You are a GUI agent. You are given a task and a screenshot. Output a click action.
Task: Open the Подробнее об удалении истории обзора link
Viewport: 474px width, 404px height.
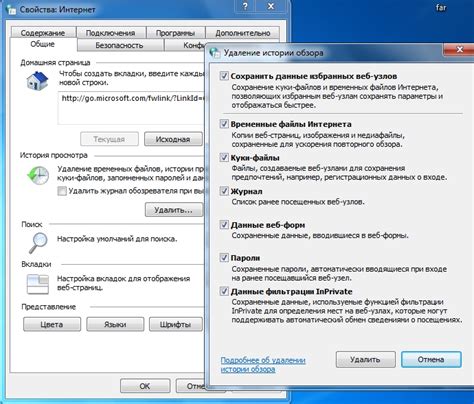(263, 365)
